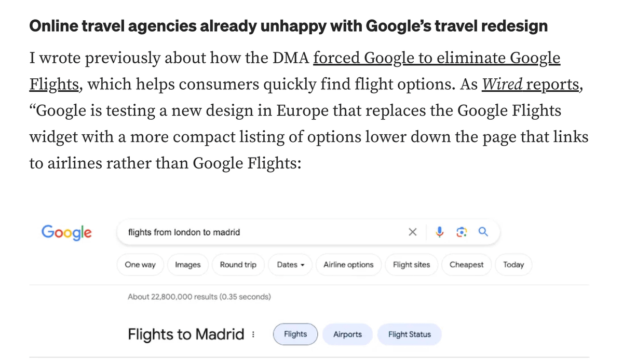Screen dimensions: 623x364
Task: Open Google Lens image search icon
Action: (x=461, y=232)
